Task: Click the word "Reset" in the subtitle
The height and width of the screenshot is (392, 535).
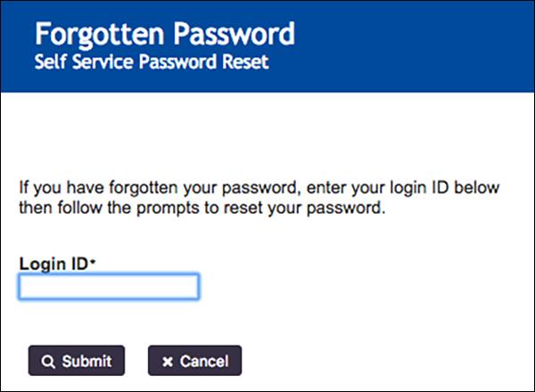Action: coord(246,65)
